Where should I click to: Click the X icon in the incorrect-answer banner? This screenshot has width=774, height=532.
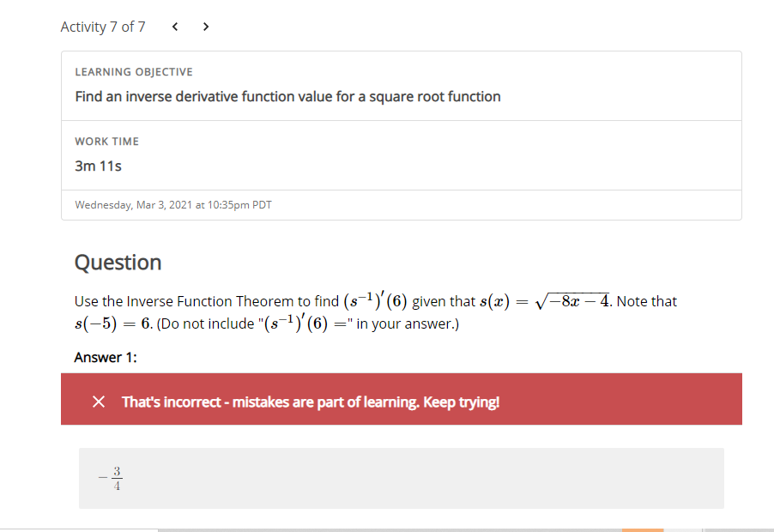[x=99, y=401]
